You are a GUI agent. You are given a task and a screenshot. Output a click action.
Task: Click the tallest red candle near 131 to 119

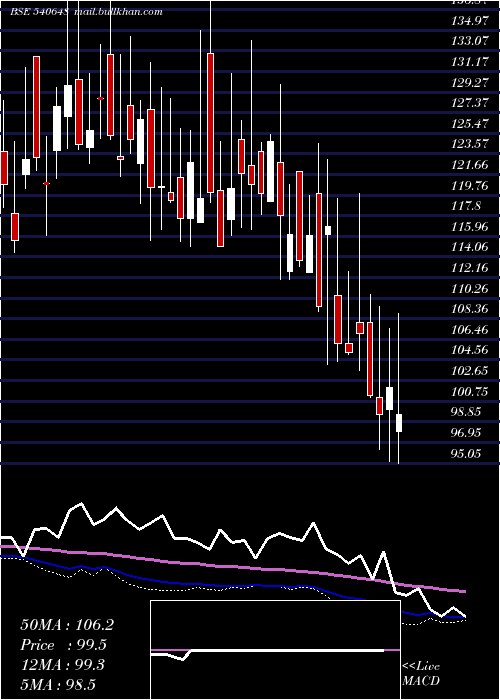click(x=210, y=123)
